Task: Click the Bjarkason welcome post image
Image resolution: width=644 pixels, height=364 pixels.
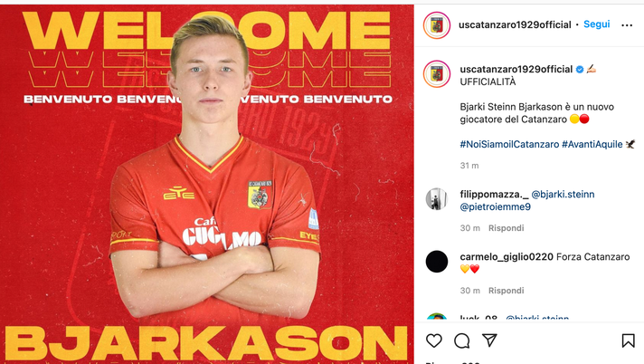Action: [206, 184]
